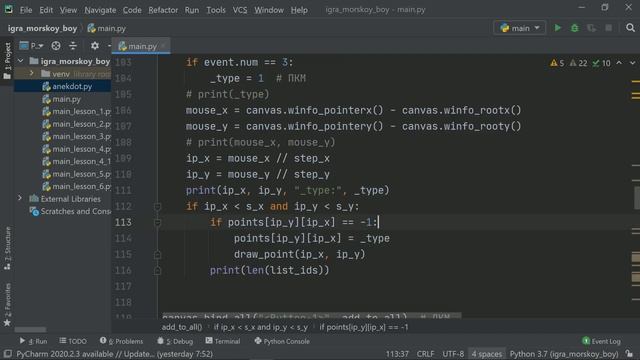Expand External Libraries node

point(20,198)
